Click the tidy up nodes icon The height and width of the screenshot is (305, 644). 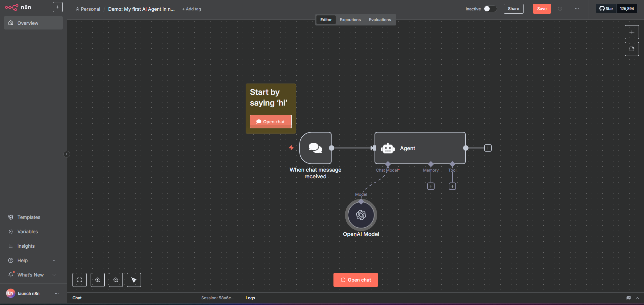point(134,280)
